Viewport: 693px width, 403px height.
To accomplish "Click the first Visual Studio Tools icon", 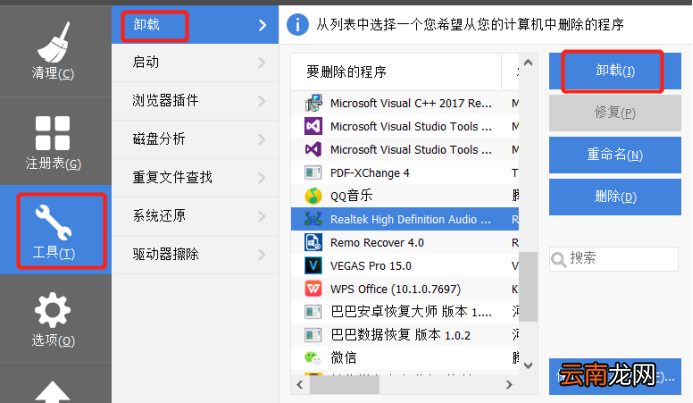I will pyautogui.click(x=313, y=126).
